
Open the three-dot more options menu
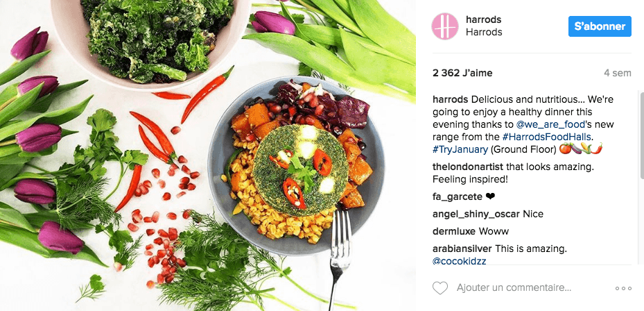tap(623, 288)
